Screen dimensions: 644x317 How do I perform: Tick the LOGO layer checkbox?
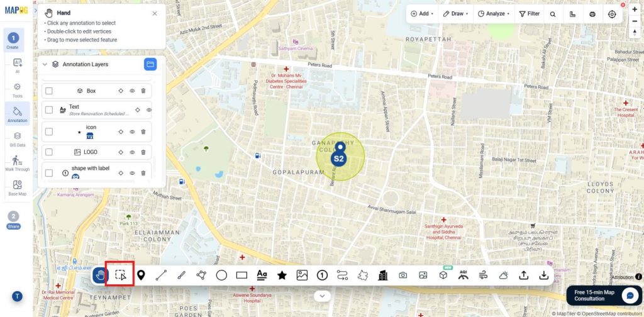coord(49,152)
